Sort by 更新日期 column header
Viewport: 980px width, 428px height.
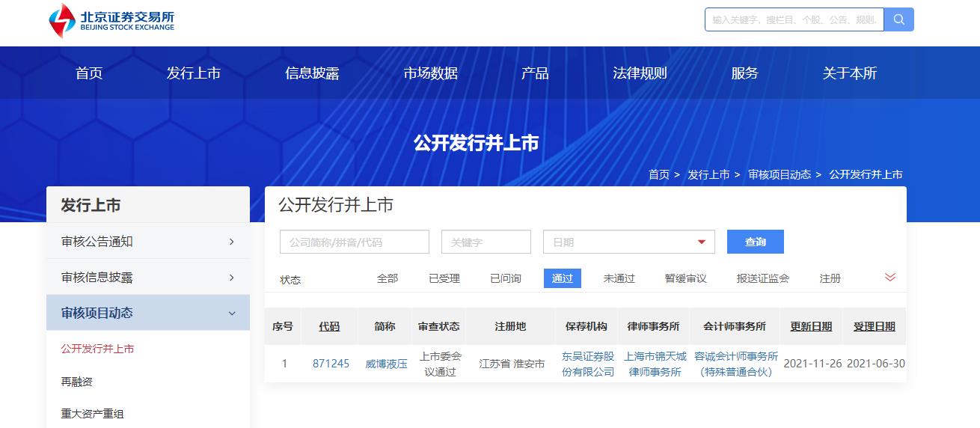[811, 326]
